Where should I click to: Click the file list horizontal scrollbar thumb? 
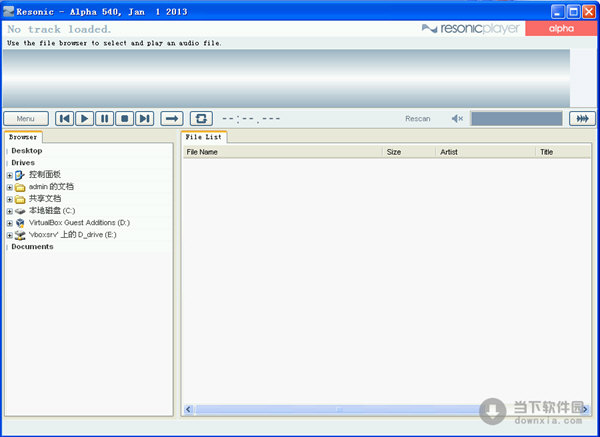[339, 409]
